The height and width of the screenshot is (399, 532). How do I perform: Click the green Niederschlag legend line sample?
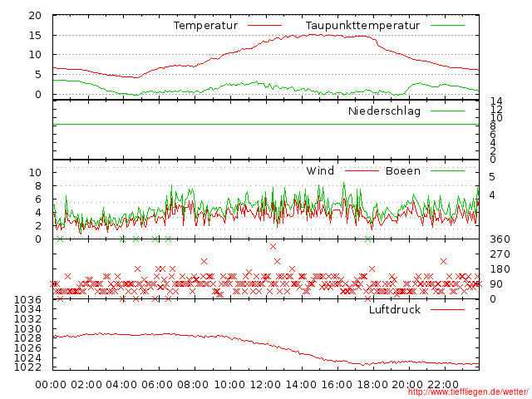447,111
